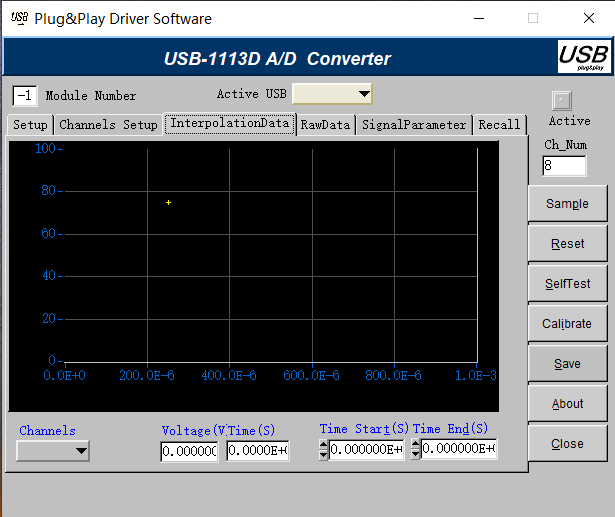Increase Time Start(S) with up arrow
Viewport: 615px width, 517px height.
pyautogui.click(x=323, y=444)
